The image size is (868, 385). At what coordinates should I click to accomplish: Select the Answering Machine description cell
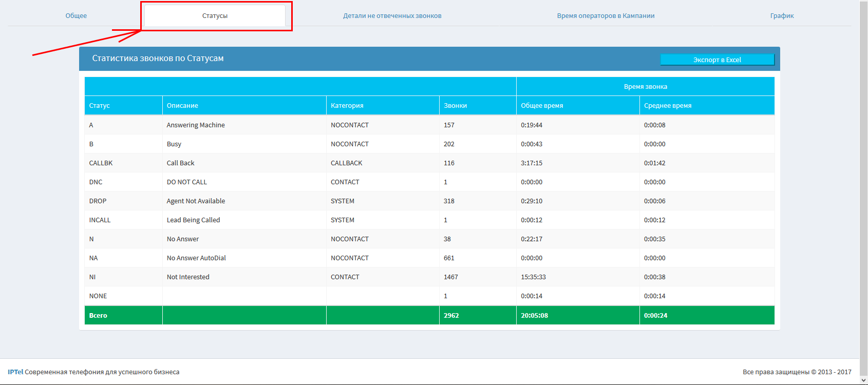(x=244, y=125)
